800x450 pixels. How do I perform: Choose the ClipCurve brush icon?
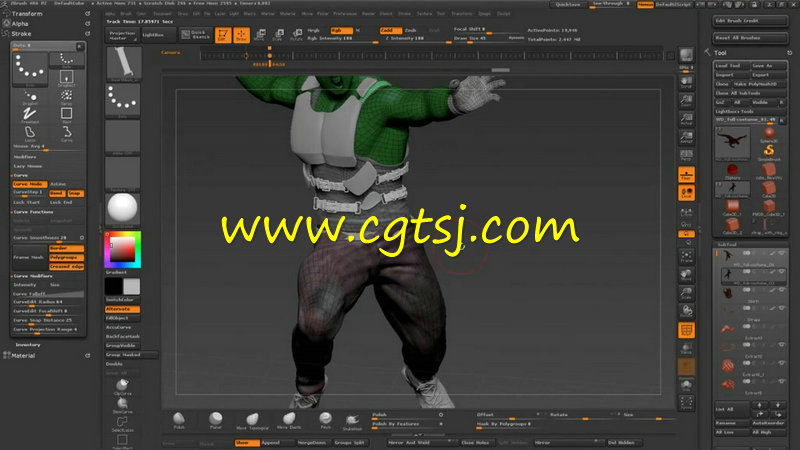coord(122,387)
